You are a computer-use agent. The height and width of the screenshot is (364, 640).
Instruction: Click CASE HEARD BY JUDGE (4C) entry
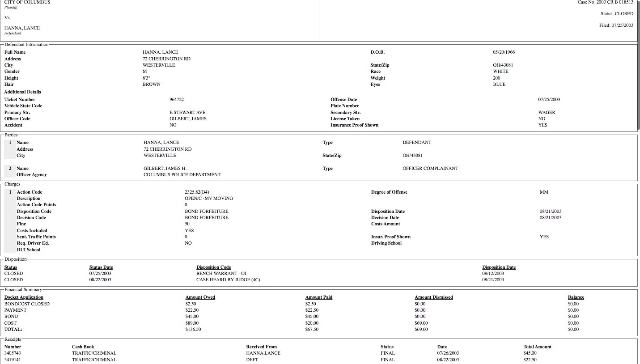coord(228,280)
